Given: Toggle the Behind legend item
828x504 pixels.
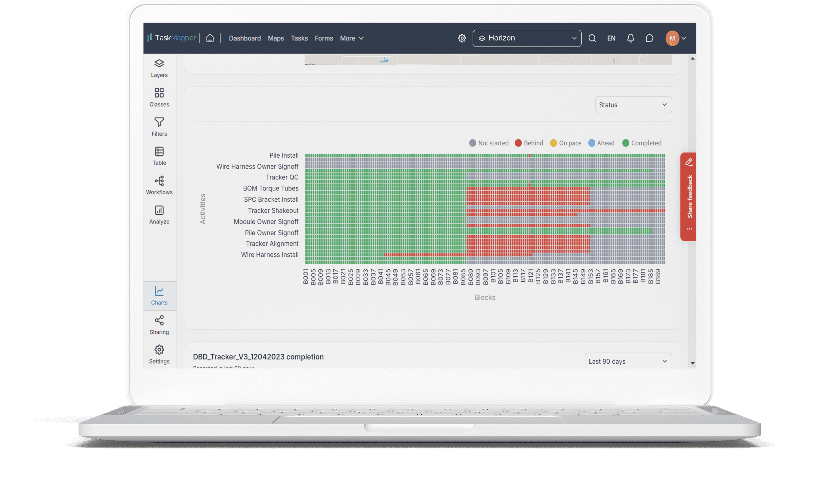Looking at the screenshot, I should tap(529, 143).
